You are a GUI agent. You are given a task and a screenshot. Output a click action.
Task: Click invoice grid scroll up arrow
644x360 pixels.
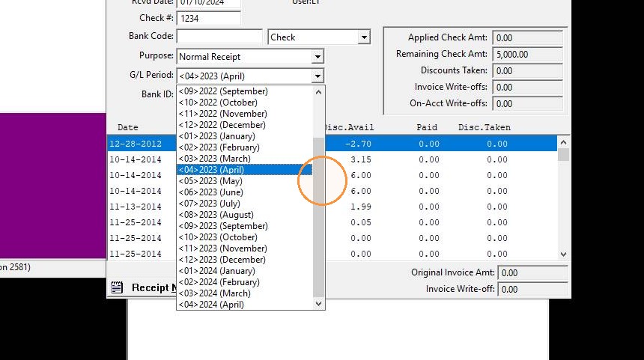(x=563, y=142)
